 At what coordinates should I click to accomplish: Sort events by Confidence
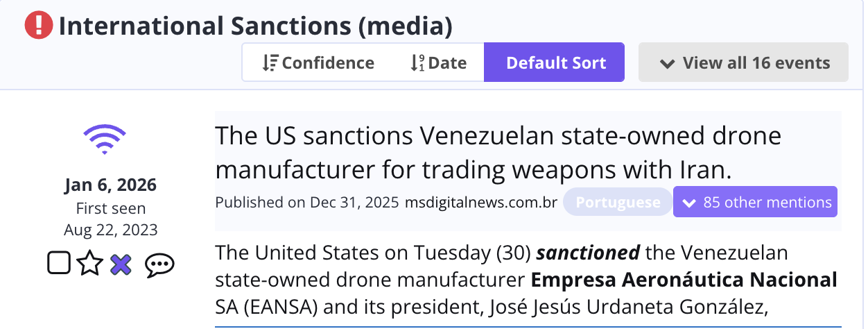pyautogui.click(x=318, y=62)
